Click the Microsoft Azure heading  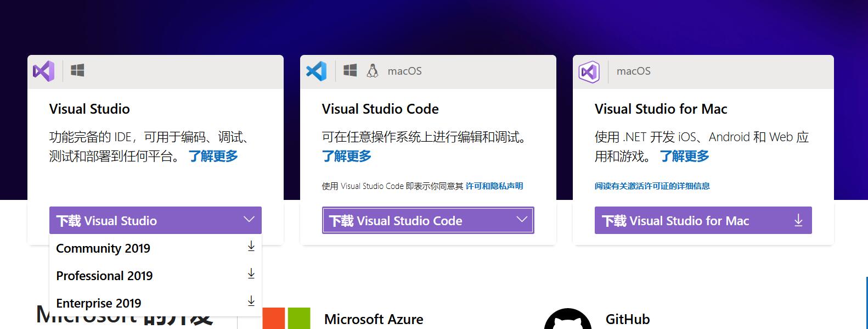tap(374, 319)
